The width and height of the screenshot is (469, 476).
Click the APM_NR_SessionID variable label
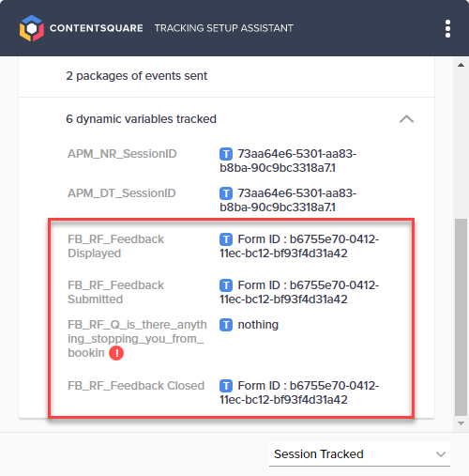point(122,154)
